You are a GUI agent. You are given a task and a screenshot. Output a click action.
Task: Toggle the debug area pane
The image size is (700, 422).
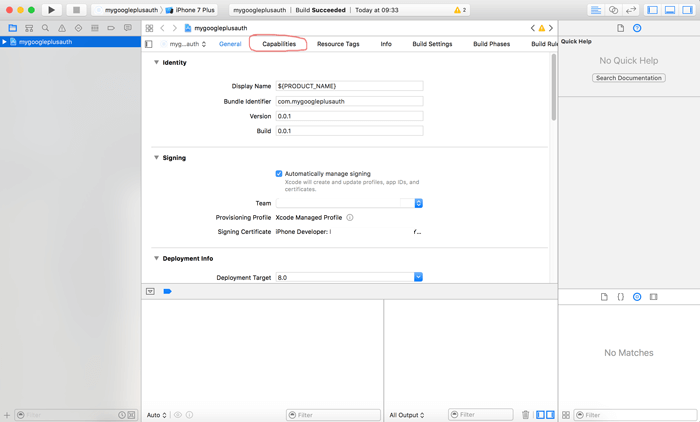coord(670,10)
